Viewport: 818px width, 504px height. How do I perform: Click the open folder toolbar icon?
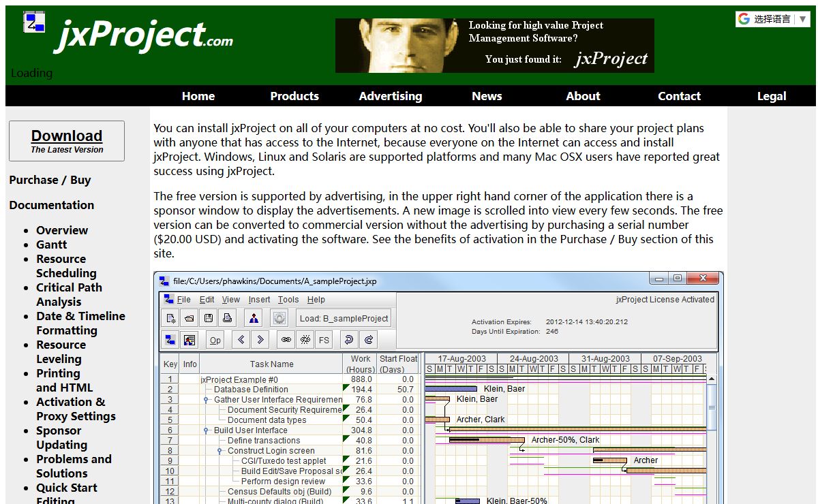coord(190,318)
